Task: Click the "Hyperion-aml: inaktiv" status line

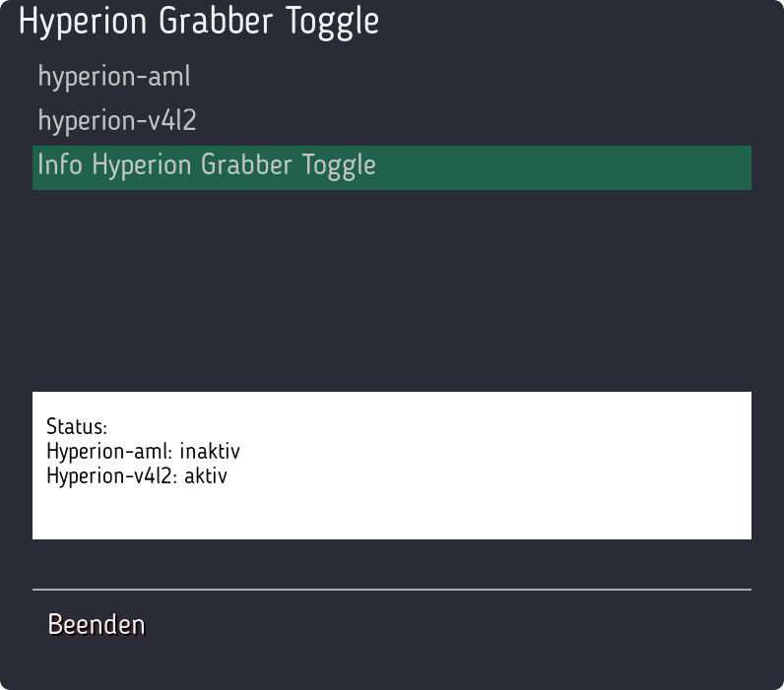Action: (x=143, y=452)
